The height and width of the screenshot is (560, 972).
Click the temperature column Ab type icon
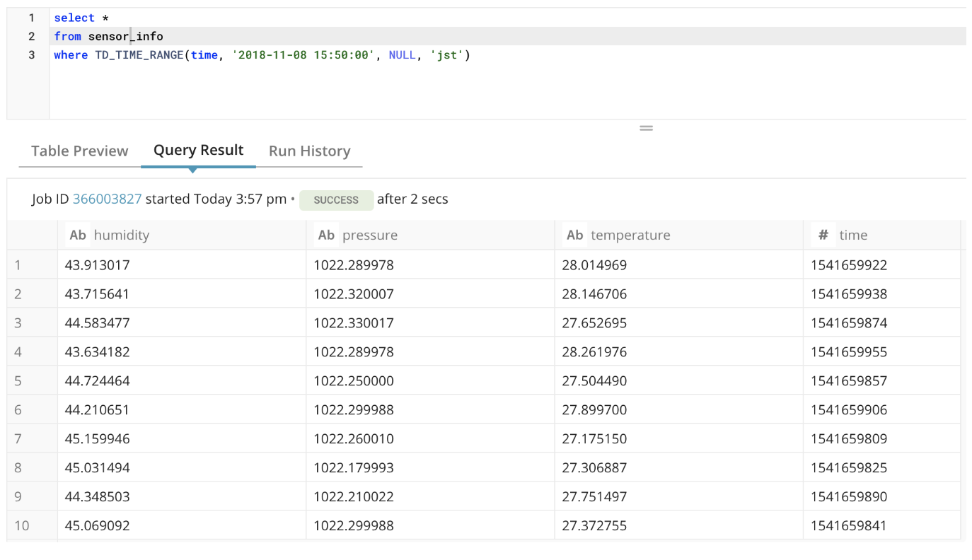(x=574, y=235)
